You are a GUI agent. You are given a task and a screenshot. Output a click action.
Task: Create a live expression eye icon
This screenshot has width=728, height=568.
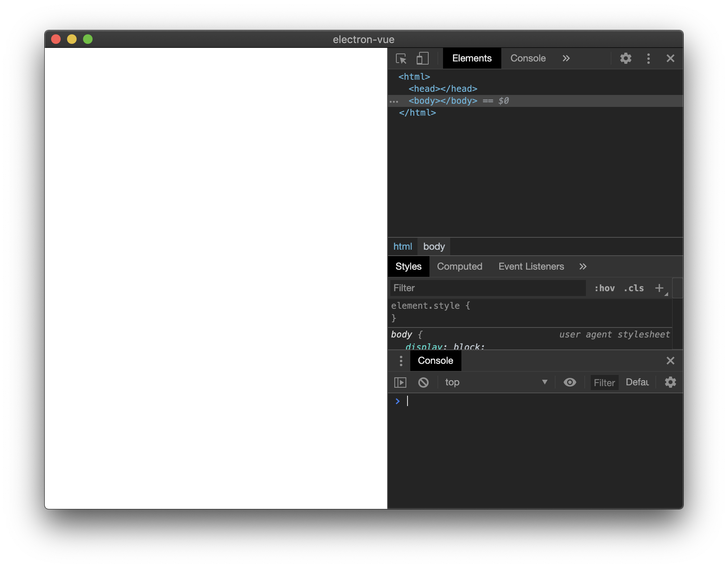coord(570,383)
